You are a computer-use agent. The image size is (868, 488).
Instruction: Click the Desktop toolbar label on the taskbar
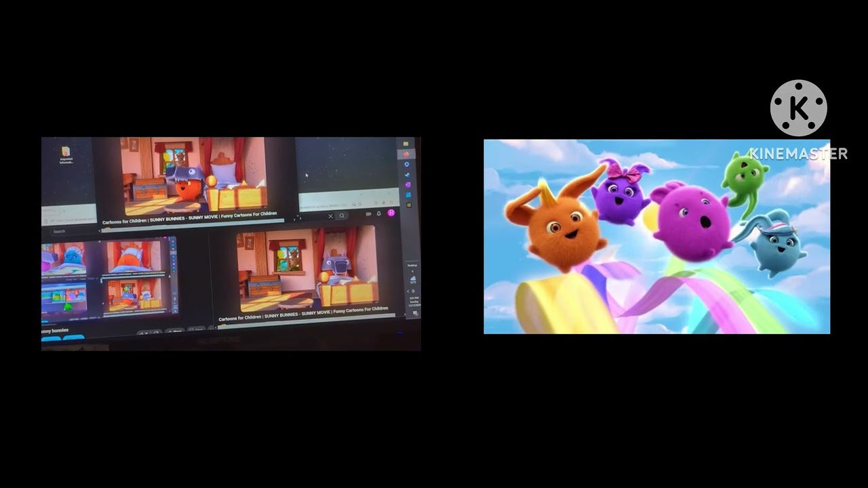tap(412, 265)
